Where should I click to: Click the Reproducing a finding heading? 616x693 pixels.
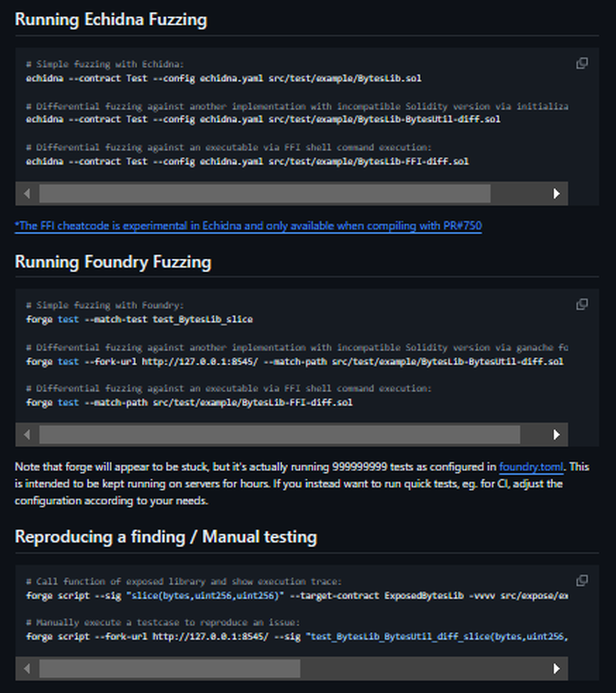pyautogui.click(x=166, y=537)
